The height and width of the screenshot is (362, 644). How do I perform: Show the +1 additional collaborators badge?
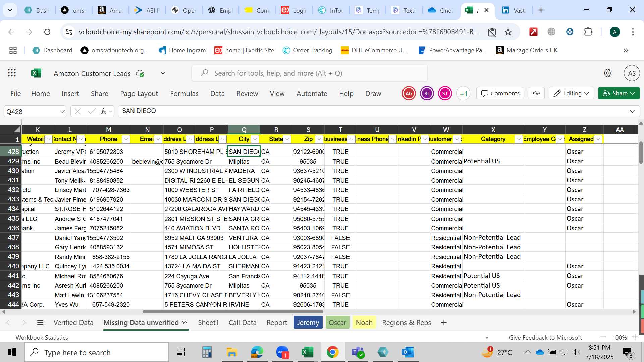click(463, 94)
